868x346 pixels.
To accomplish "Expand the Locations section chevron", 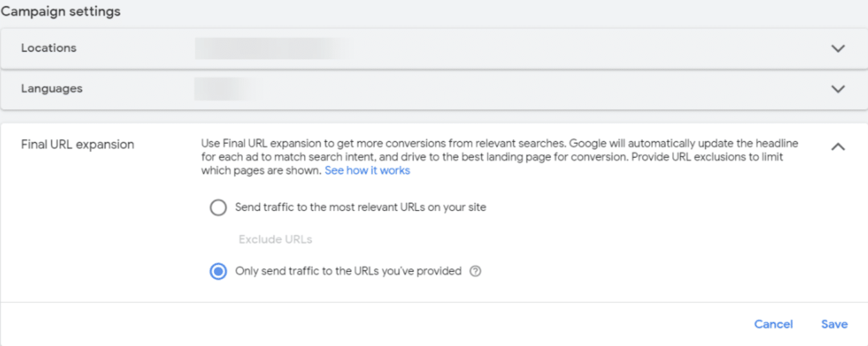I will [838, 48].
